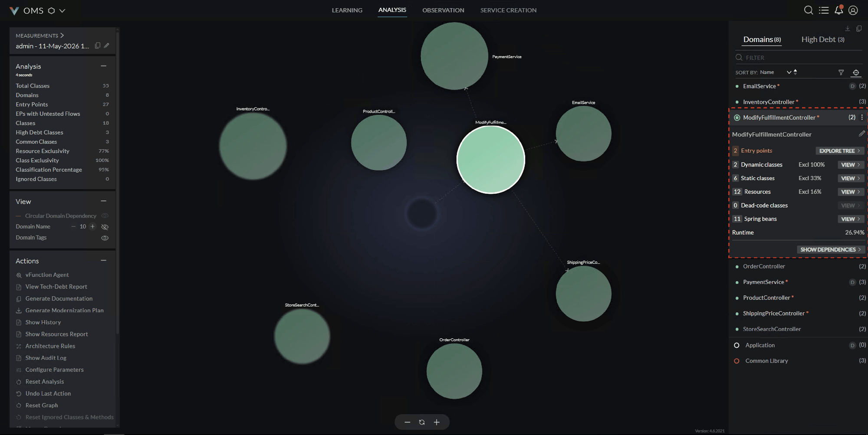This screenshot has height=435, width=868.
Task: Click Explore Tree for entry points
Action: click(x=840, y=151)
